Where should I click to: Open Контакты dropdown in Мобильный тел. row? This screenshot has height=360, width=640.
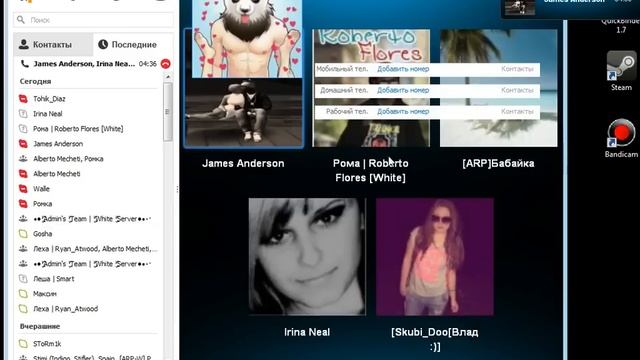pyautogui.click(x=517, y=69)
